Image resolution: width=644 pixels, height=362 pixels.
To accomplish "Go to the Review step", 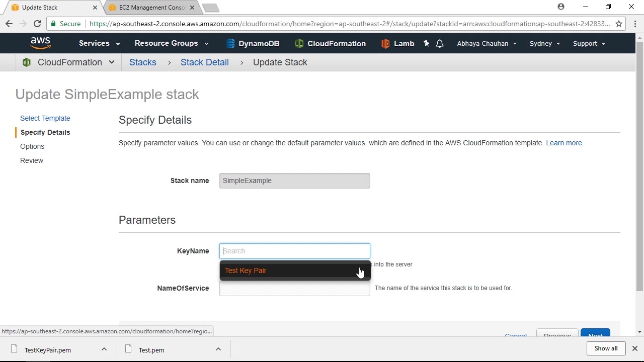I will [x=32, y=160].
